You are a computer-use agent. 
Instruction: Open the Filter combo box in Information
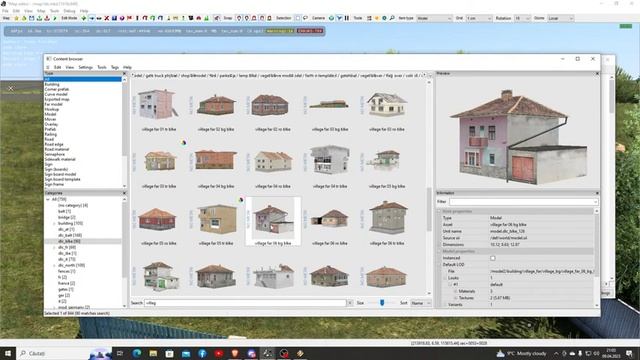[524, 202]
